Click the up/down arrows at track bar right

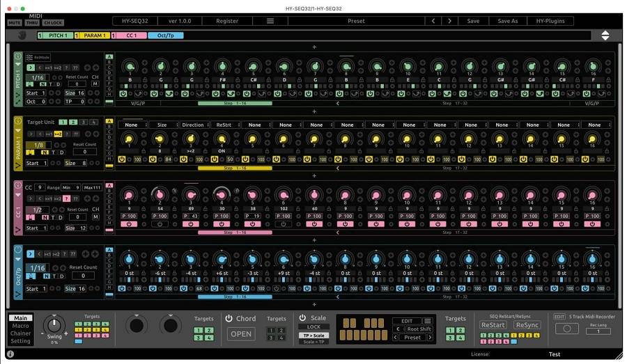[x=605, y=35]
